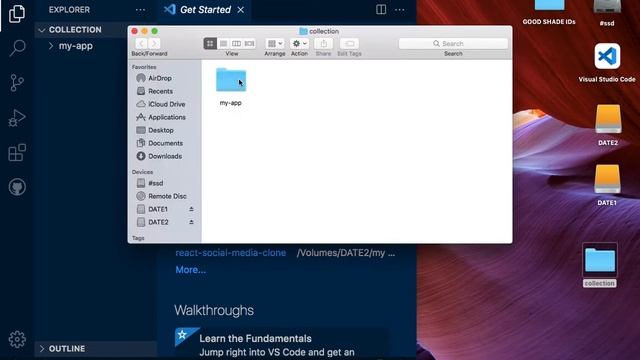Open Run and Debug view

click(17, 118)
